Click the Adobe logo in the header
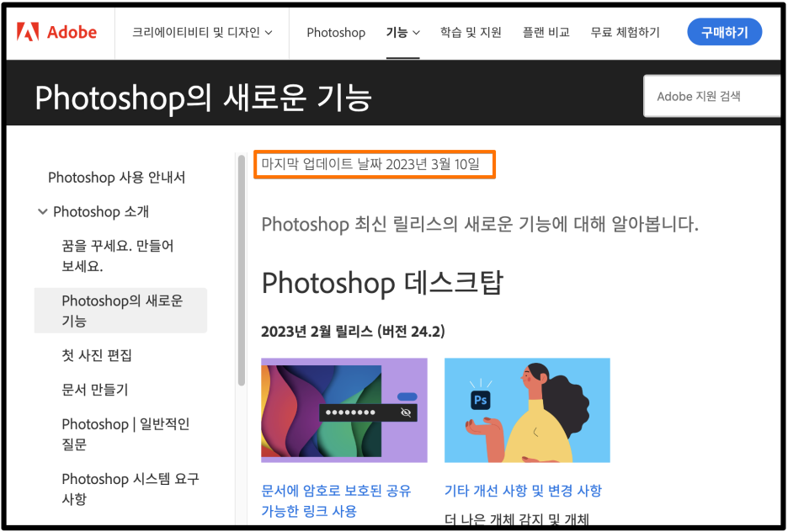This screenshot has height=532, width=788. 56,33
